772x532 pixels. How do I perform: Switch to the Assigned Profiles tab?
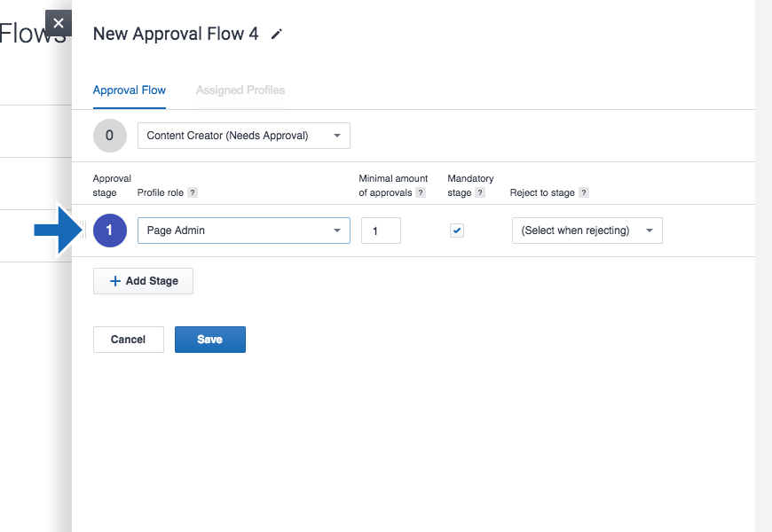(x=240, y=90)
